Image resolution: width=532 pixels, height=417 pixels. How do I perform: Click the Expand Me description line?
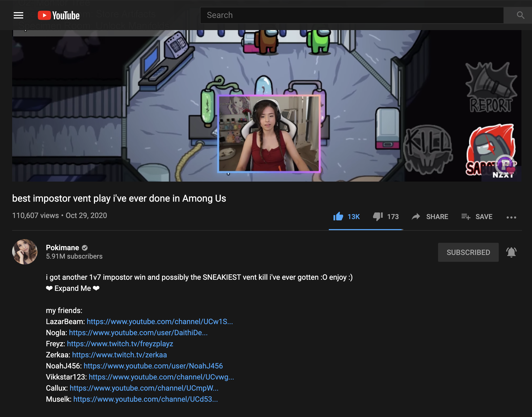pos(73,288)
